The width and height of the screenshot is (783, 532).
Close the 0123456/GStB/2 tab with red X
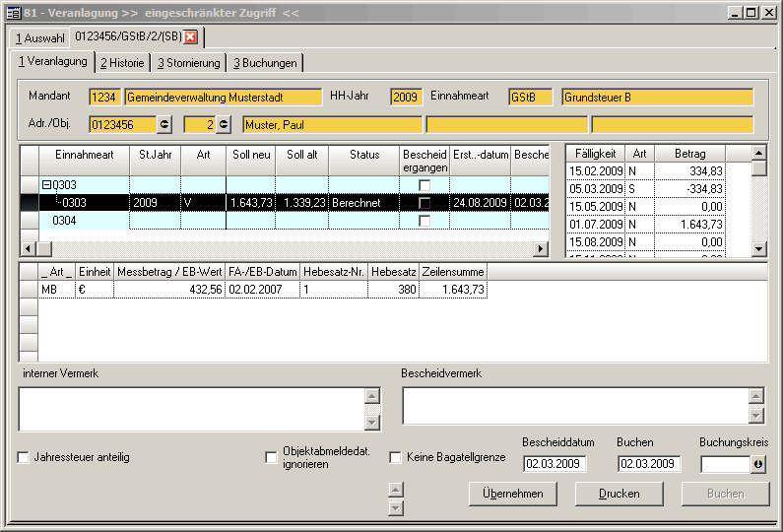[x=191, y=37]
